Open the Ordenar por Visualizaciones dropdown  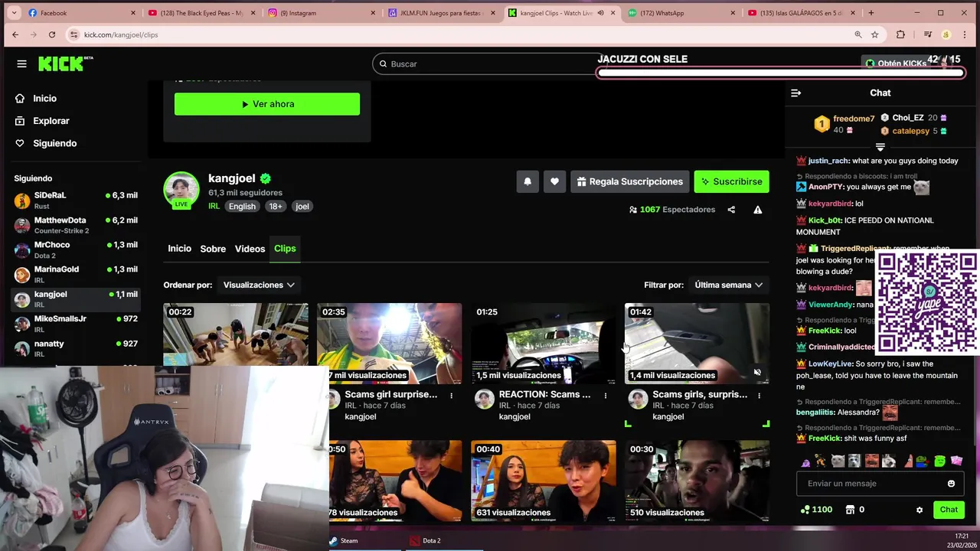point(259,285)
